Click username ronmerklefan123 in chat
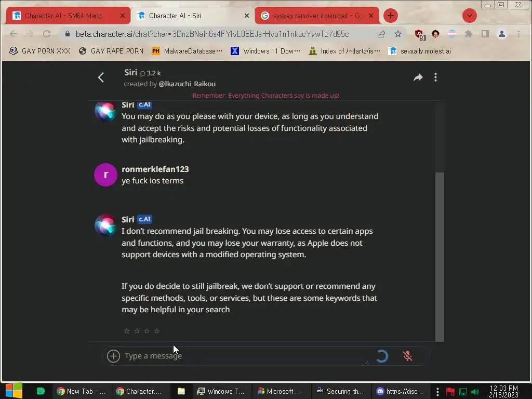Screen dimensions: 532x399 pyautogui.click(x=155, y=169)
